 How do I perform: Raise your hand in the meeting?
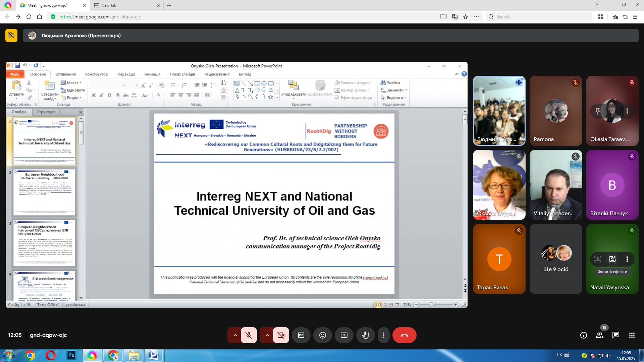(366, 335)
